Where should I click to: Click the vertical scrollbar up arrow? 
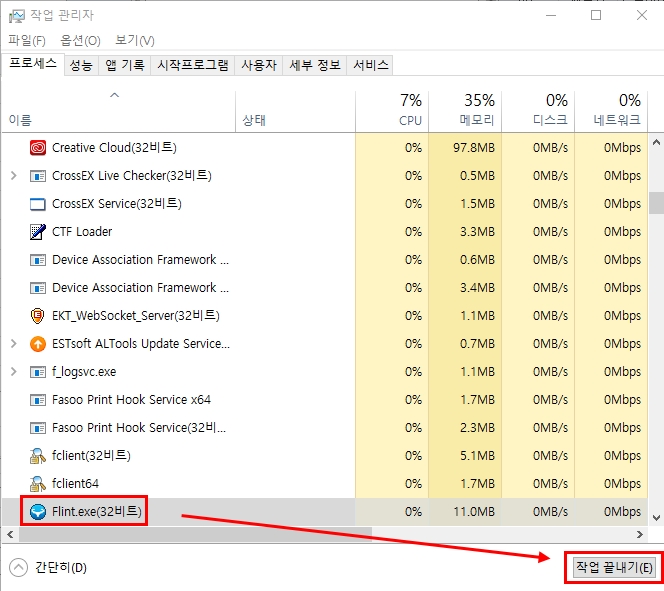[656, 143]
